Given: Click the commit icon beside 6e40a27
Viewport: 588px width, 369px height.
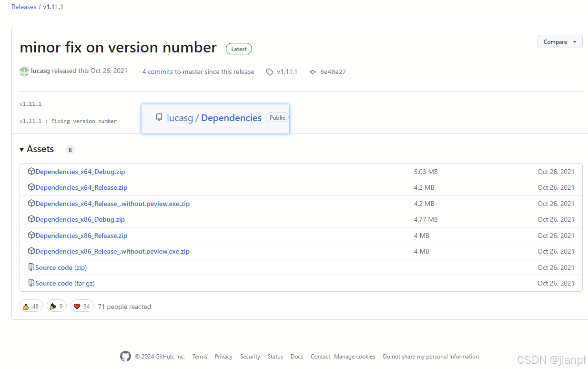Looking at the screenshot, I should point(313,72).
